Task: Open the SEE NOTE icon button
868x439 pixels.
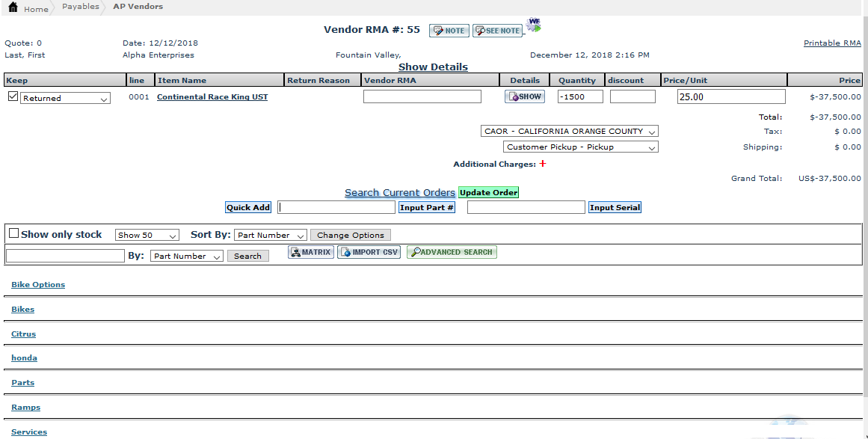Action: click(497, 31)
